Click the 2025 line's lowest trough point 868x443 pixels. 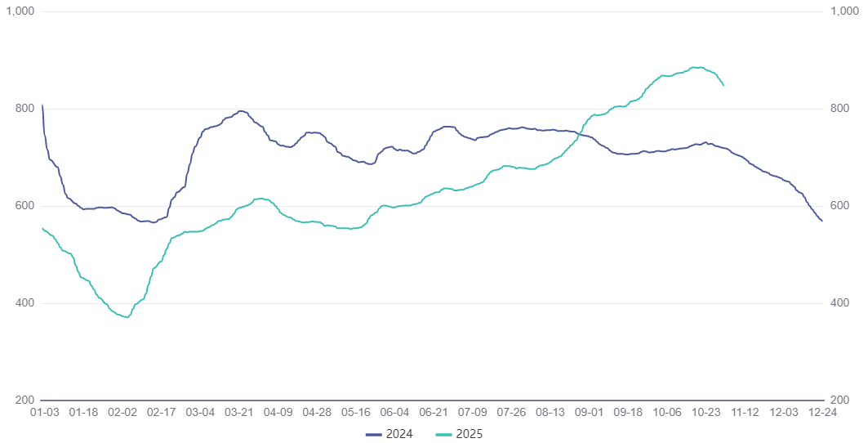pos(127,317)
